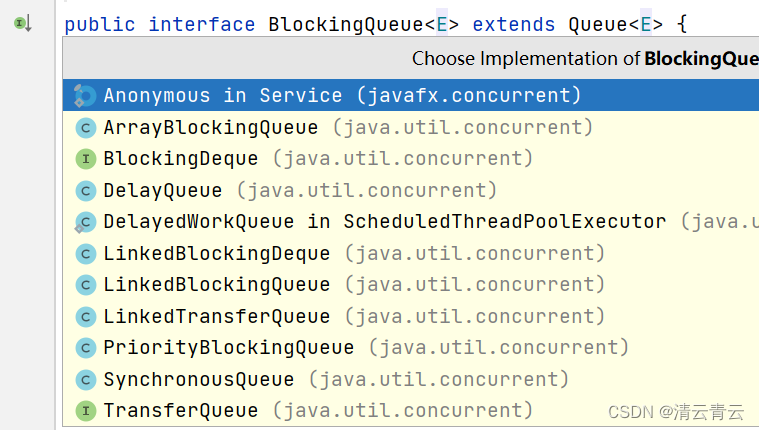Click the inner-class icon beside DelayedWorkQueue
This screenshot has width=759, height=430.
click(85, 222)
